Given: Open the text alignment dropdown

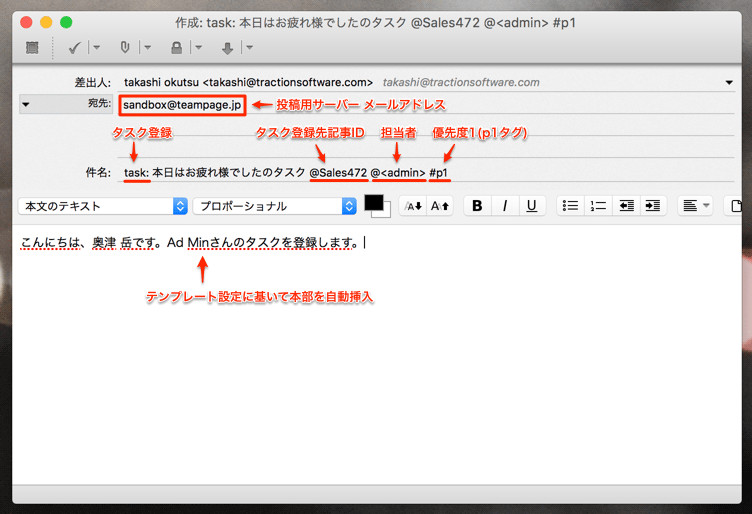Looking at the screenshot, I should coord(695,206).
